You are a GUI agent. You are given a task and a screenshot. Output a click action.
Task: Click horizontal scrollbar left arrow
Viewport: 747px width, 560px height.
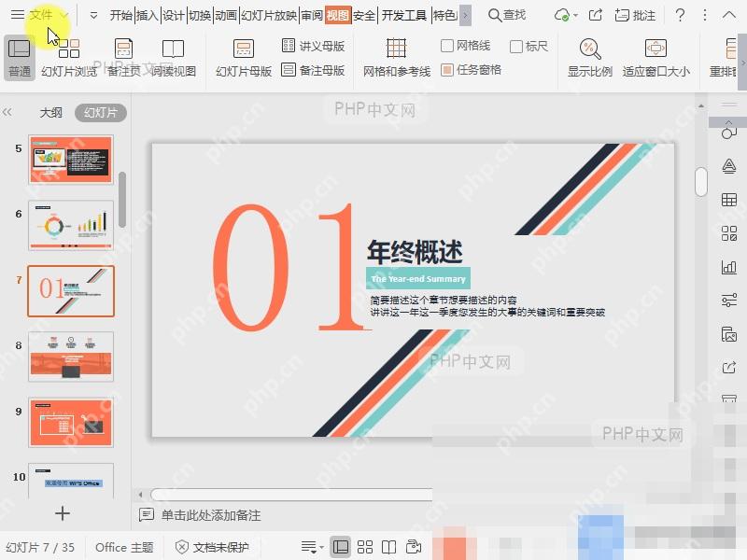[141, 495]
